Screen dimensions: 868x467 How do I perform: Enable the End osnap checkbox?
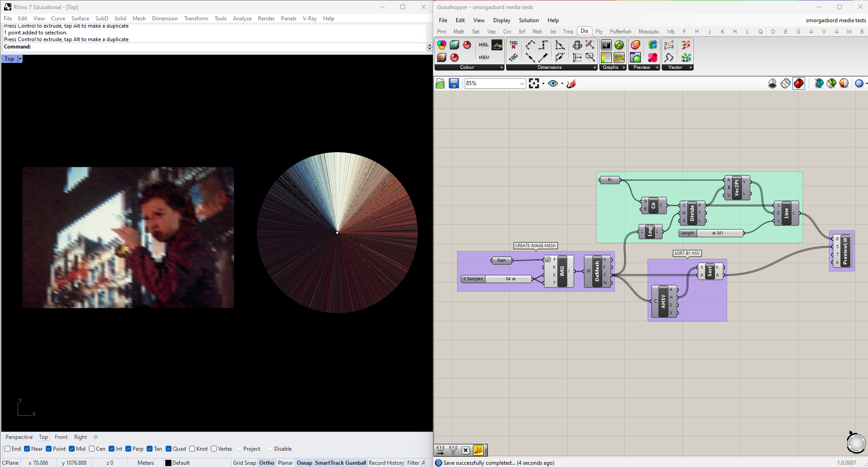click(8, 449)
